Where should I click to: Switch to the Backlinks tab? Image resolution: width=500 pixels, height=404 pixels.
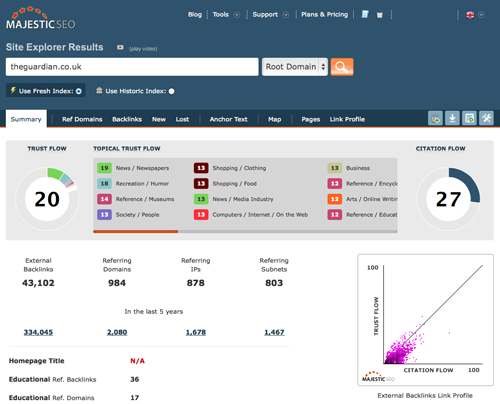(x=127, y=119)
